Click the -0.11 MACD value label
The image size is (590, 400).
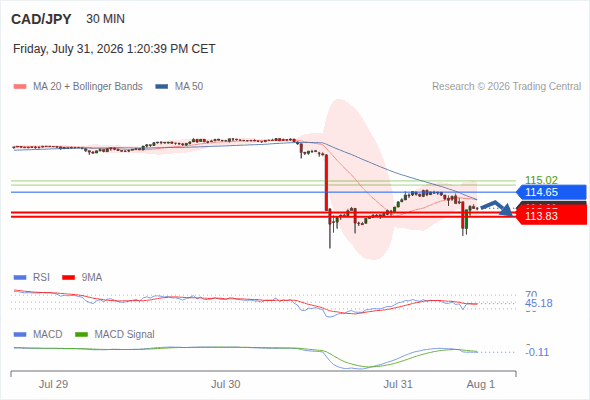(537, 352)
